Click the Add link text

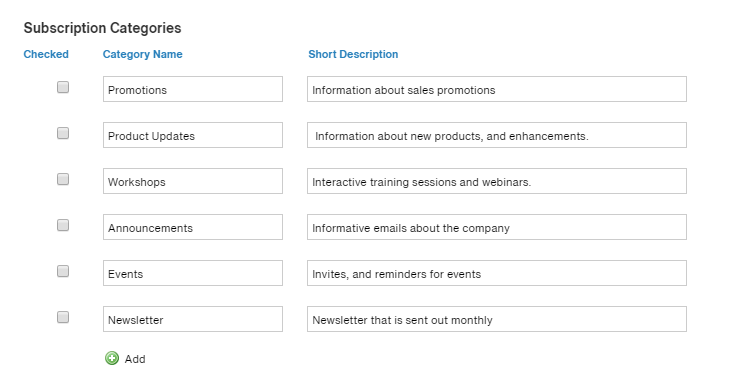pos(135,359)
